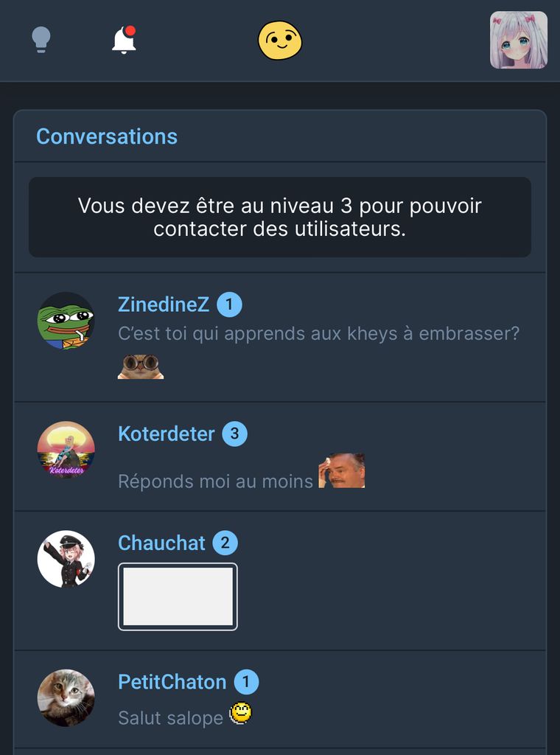Open ZinedineZ's Pepe frog avatar
Viewport: 560px width, 755px height.
(x=66, y=321)
